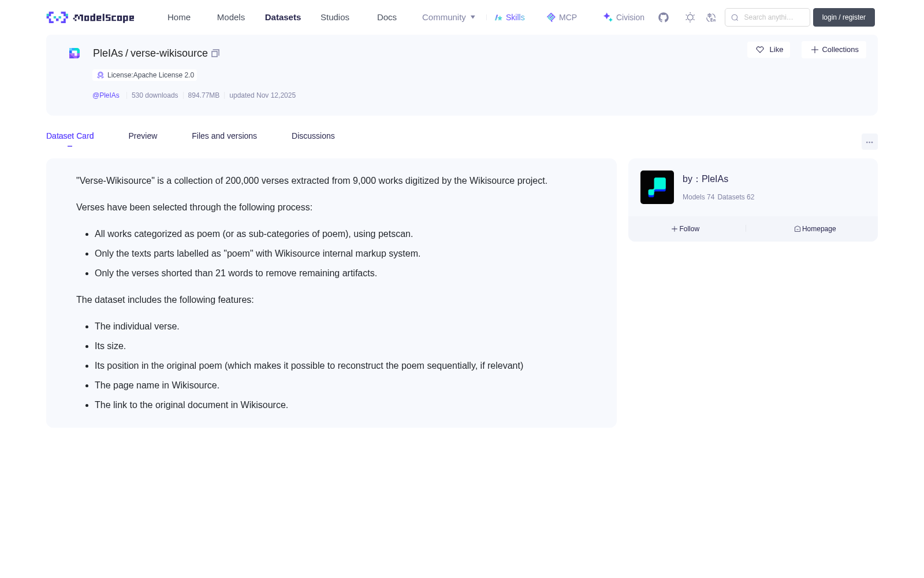Open the @PleIAs author link

click(106, 95)
